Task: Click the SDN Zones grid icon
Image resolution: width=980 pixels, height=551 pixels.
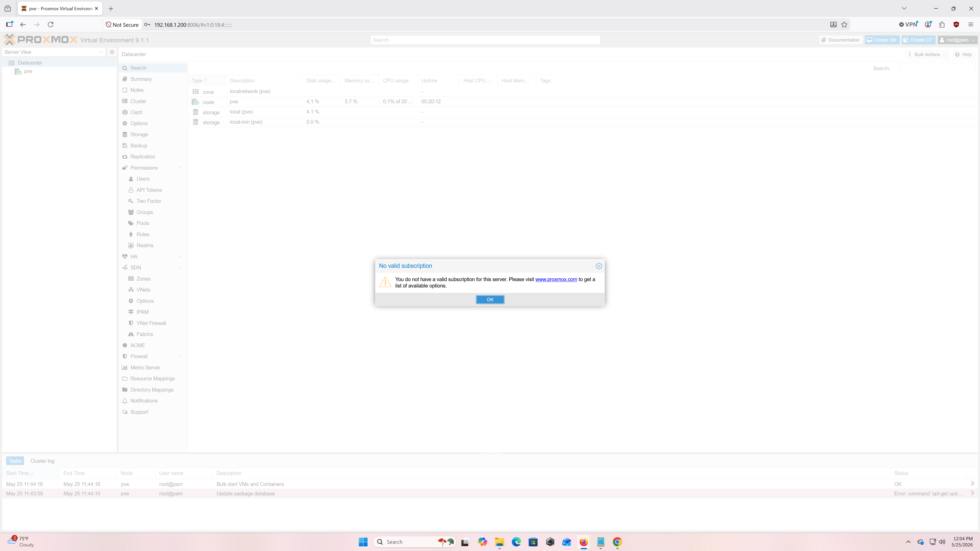Action: click(x=131, y=279)
